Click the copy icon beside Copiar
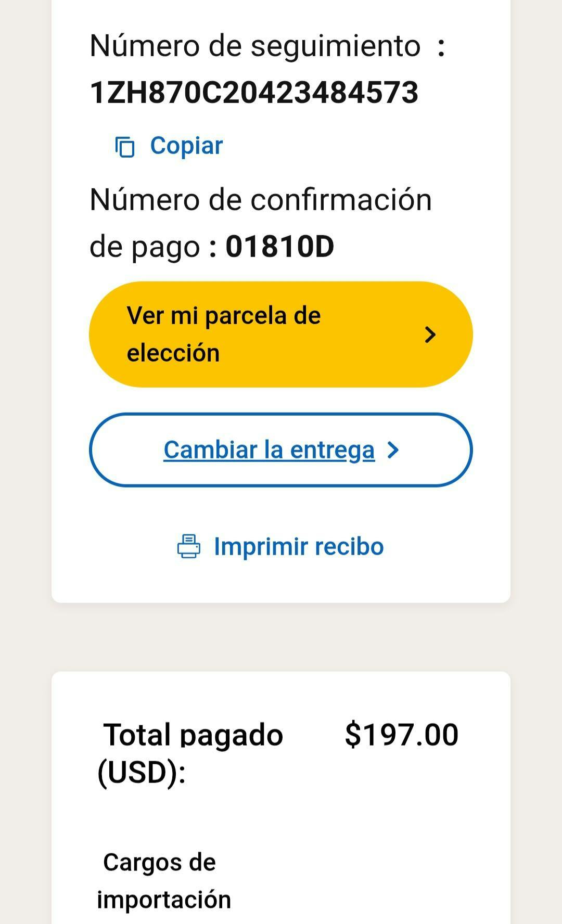The width and height of the screenshot is (562, 924). [x=125, y=147]
